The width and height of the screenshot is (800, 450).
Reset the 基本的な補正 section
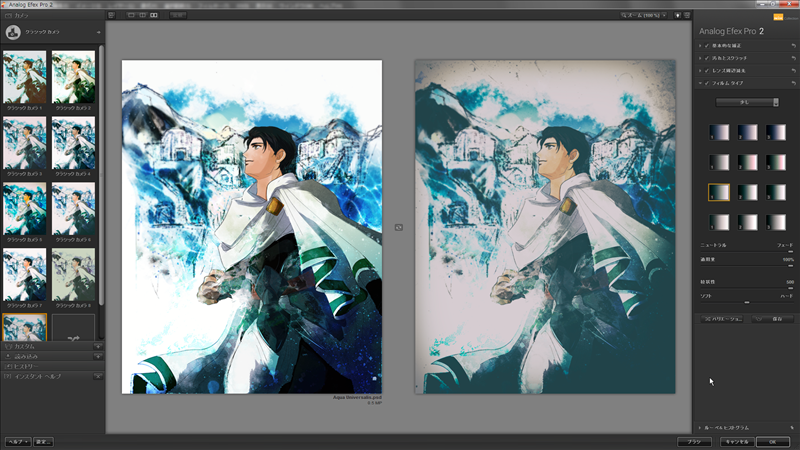click(793, 45)
